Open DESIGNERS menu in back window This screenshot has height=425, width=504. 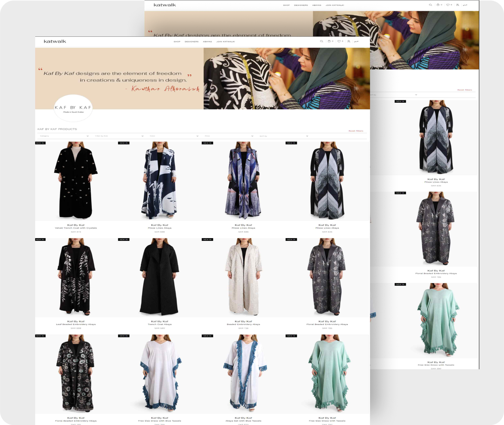(x=301, y=5)
